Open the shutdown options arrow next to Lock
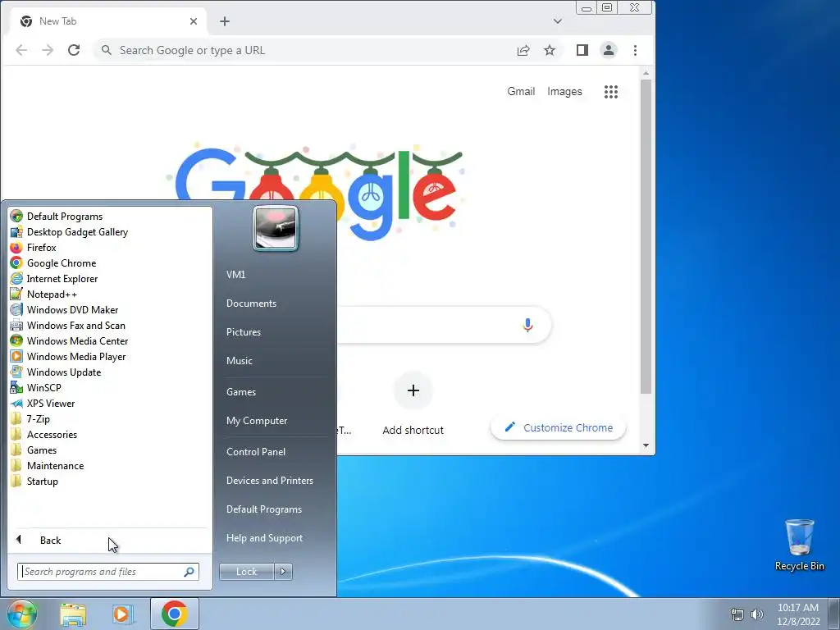This screenshot has width=840, height=630. [283, 572]
